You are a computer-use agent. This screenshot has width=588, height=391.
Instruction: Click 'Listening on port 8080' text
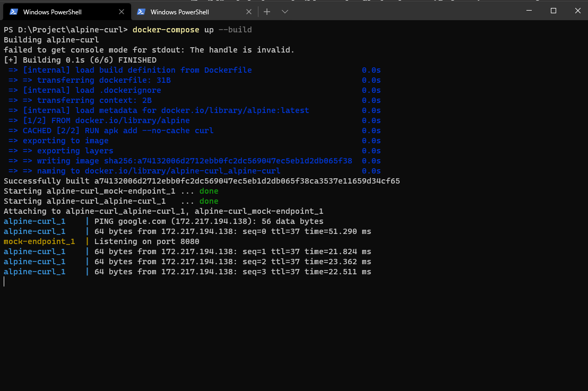tap(146, 242)
